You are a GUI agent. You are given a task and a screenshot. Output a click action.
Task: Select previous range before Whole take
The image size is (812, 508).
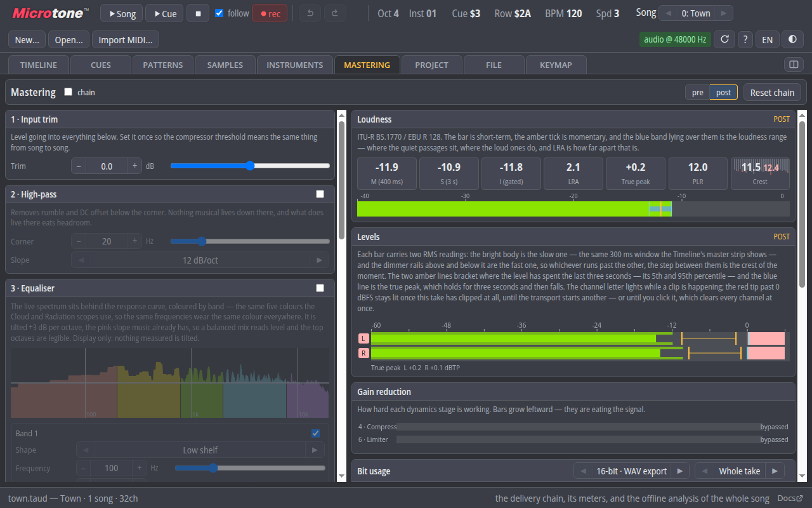point(704,471)
